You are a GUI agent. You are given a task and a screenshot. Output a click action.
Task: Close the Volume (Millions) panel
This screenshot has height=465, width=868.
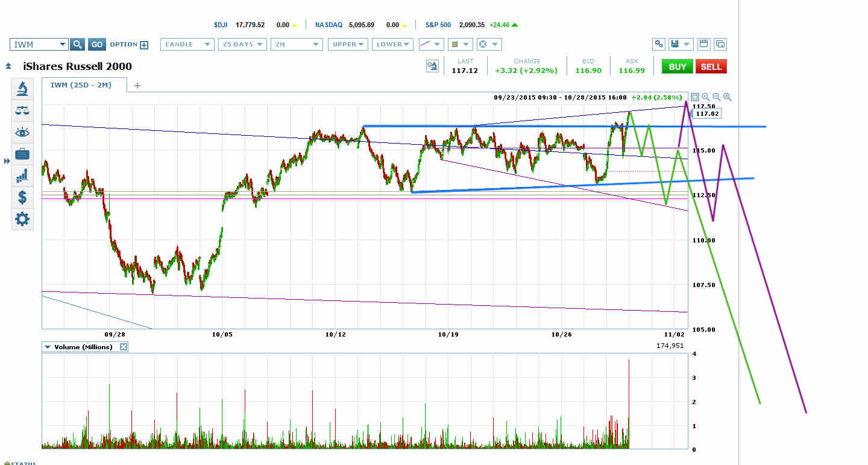click(124, 347)
